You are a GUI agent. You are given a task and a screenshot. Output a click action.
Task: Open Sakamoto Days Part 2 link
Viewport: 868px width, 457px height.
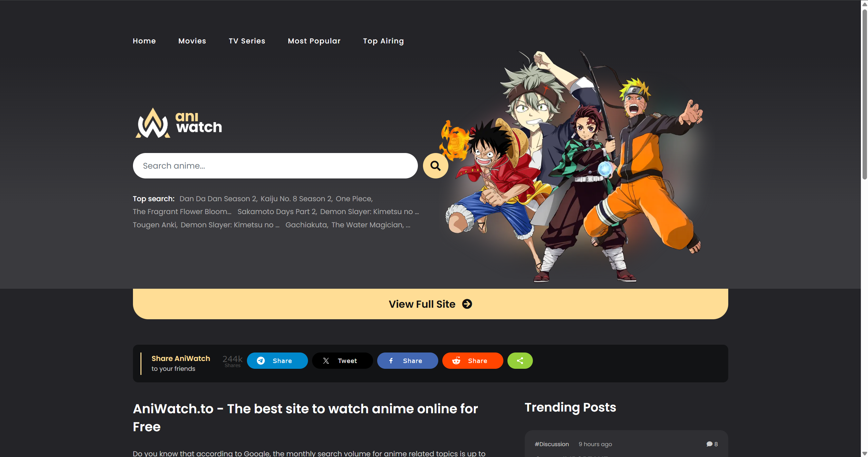click(x=277, y=212)
